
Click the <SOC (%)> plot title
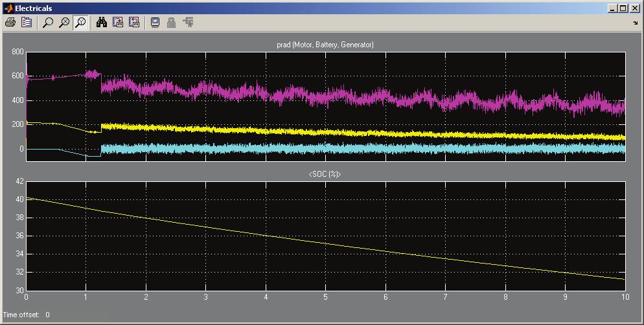pyautogui.click(x=325, y=174)
